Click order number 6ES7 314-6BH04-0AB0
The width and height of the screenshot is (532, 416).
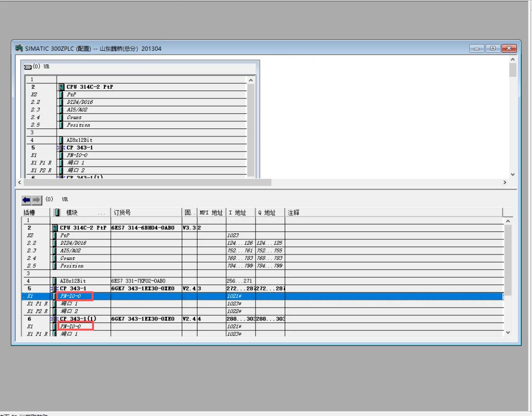point(143,228)
